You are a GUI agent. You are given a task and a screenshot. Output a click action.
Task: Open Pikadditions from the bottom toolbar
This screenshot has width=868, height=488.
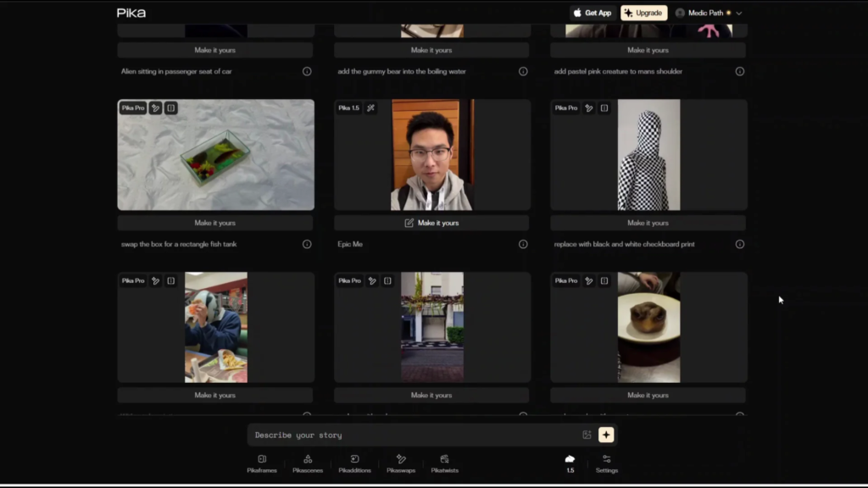(354, 463)
